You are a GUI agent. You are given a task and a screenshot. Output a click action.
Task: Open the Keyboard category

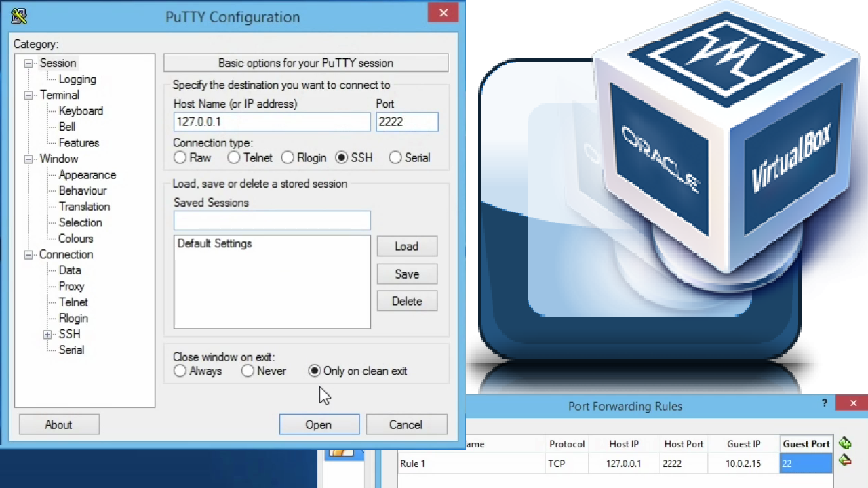click(x=81, y=111)
